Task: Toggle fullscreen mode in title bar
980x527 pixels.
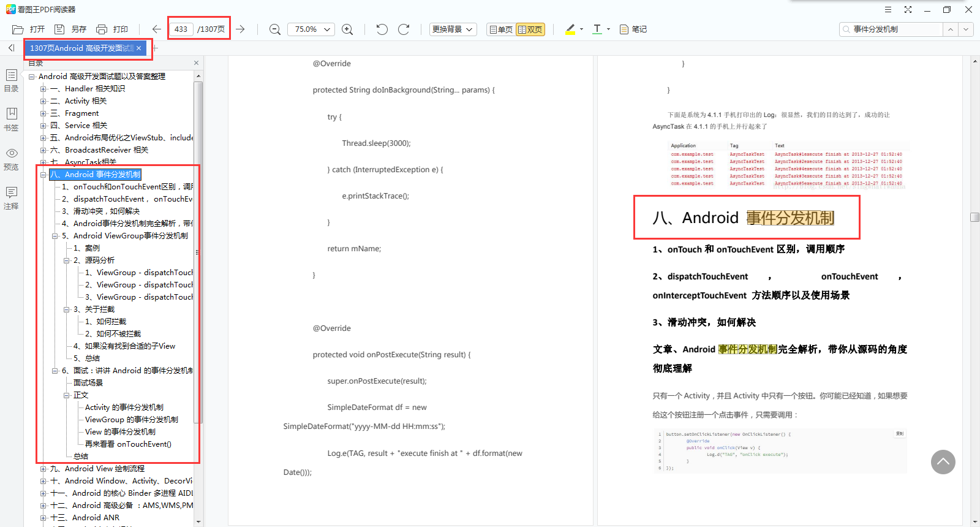Action: point(908,10)
